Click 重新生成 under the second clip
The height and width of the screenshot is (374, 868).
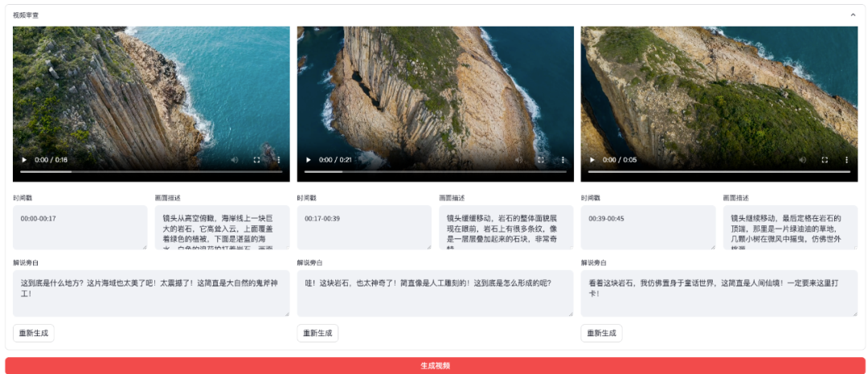click(x=317, y=333)
